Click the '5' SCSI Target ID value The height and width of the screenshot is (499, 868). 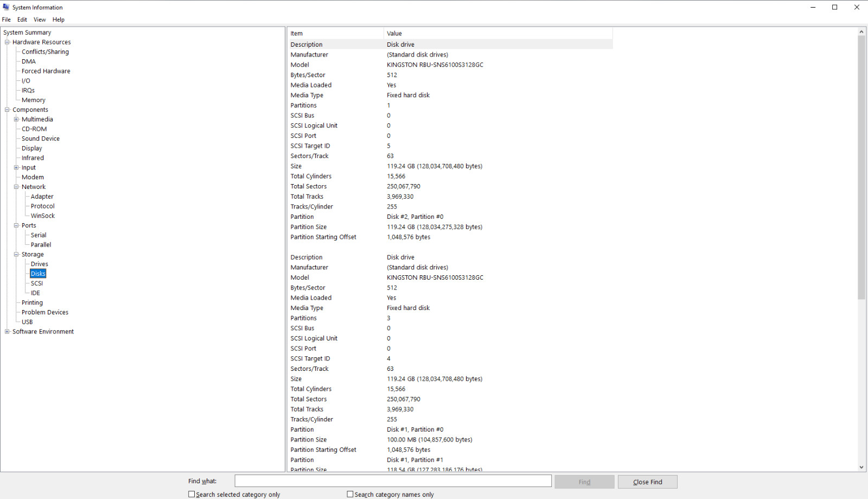click(x=388, y=146)
